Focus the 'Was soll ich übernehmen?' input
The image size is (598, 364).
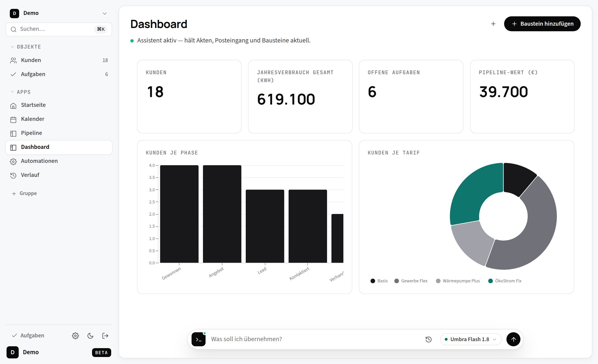[314, 339]
